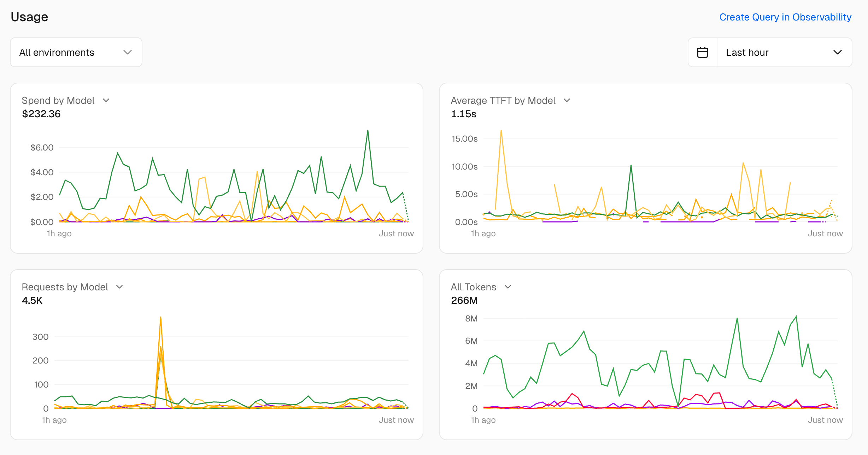This screenshot has width=868, height=455.
Task: Click the All Tokens chart title
Action: [x=473, y=287]
